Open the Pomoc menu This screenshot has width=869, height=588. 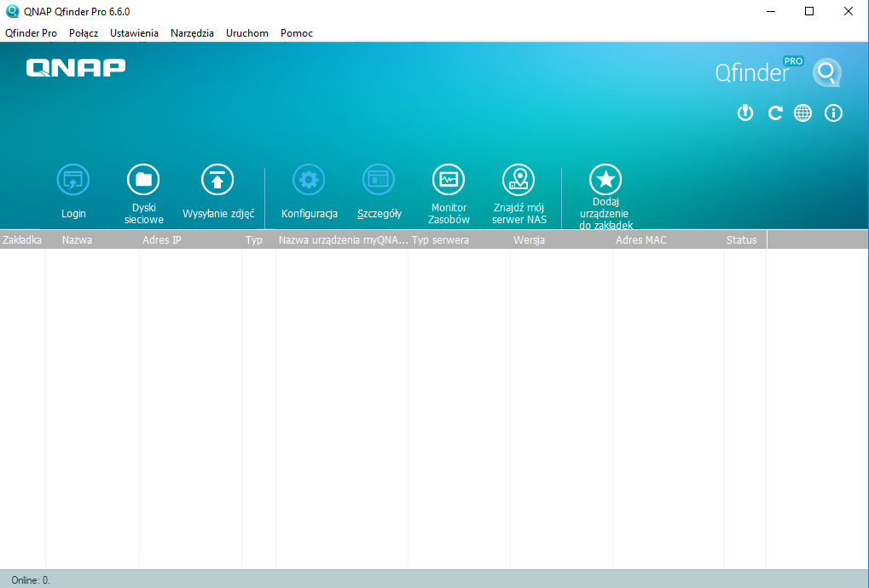click(x=296, y=33)
